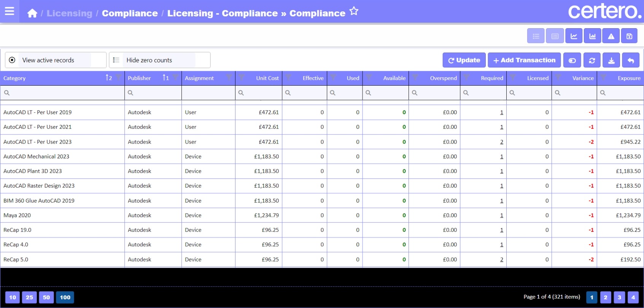Open the Exposure column filter funnel

603,78
